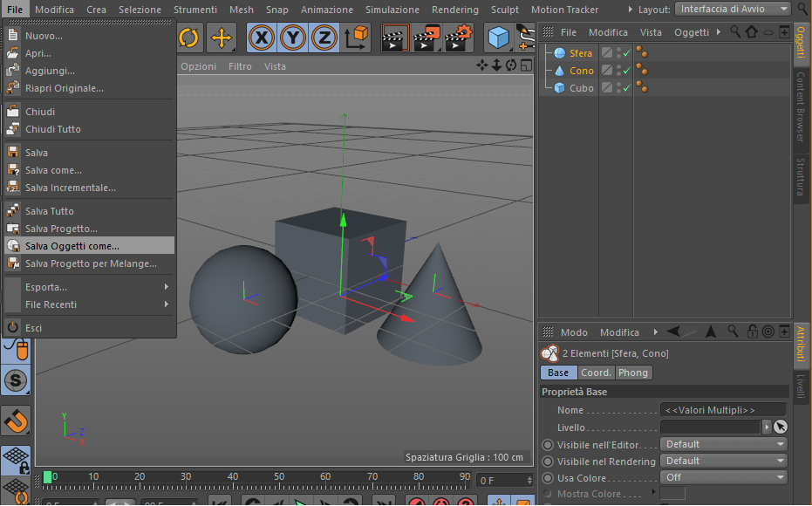The height and width of the screenshot is (506, 812).
Task: Click the layer square in Cono row
Action: [607, 70]
